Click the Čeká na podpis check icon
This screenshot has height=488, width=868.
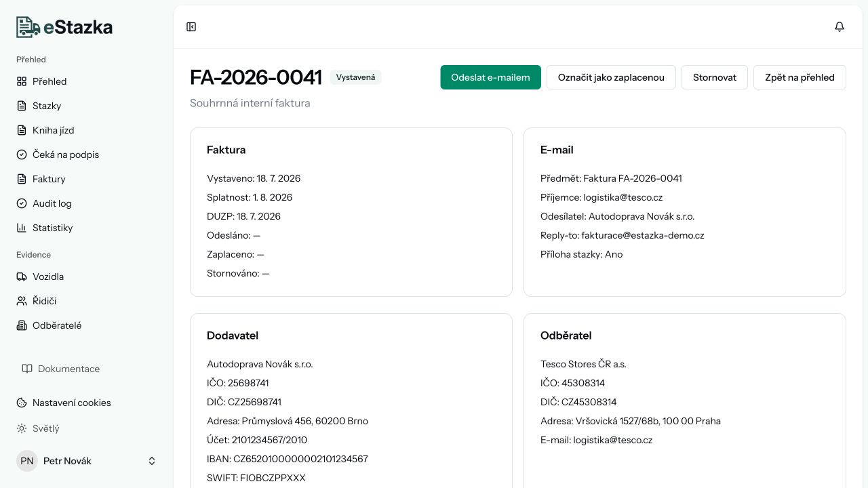coord(21,155)
